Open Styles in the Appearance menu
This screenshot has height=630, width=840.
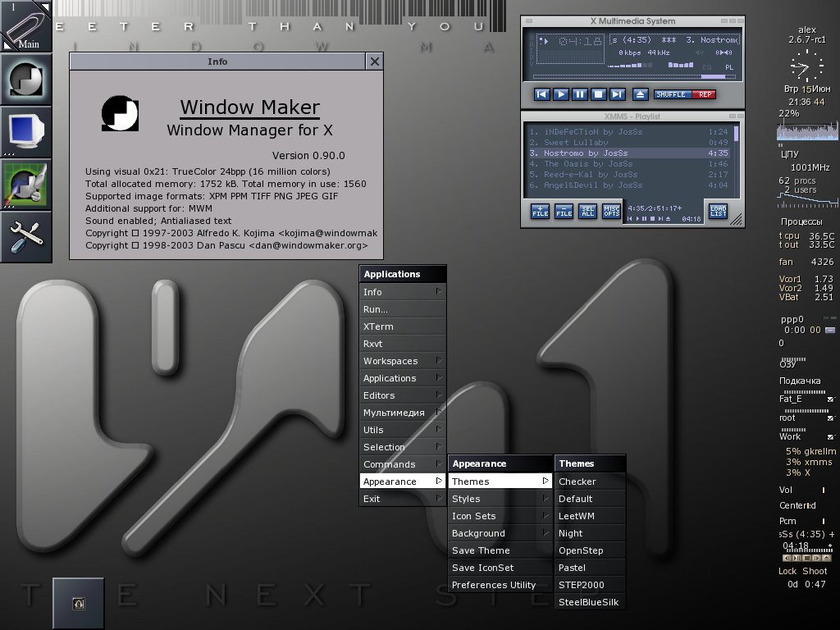pyautogui.click(x=500, y=498)
